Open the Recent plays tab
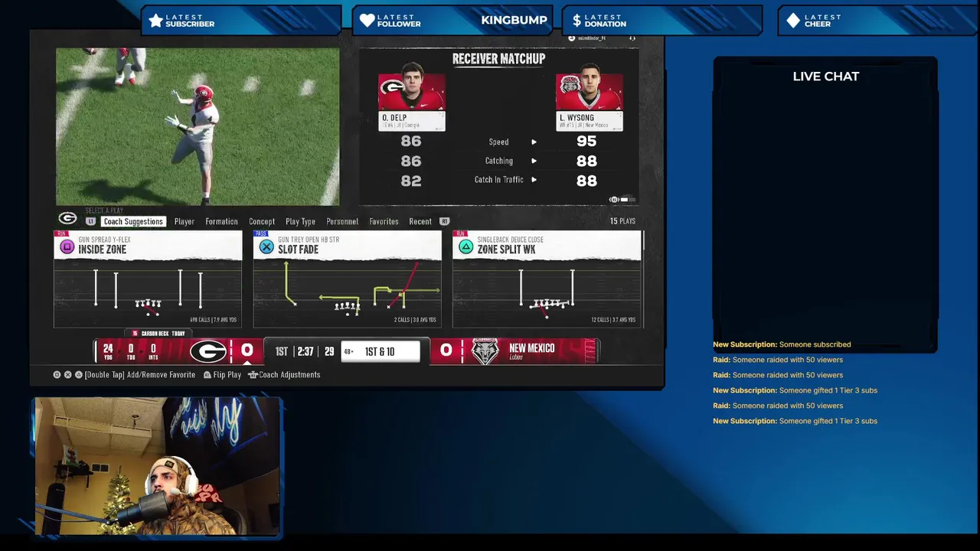The height and width of the screenshot is (551, 980). pos(420,221)
